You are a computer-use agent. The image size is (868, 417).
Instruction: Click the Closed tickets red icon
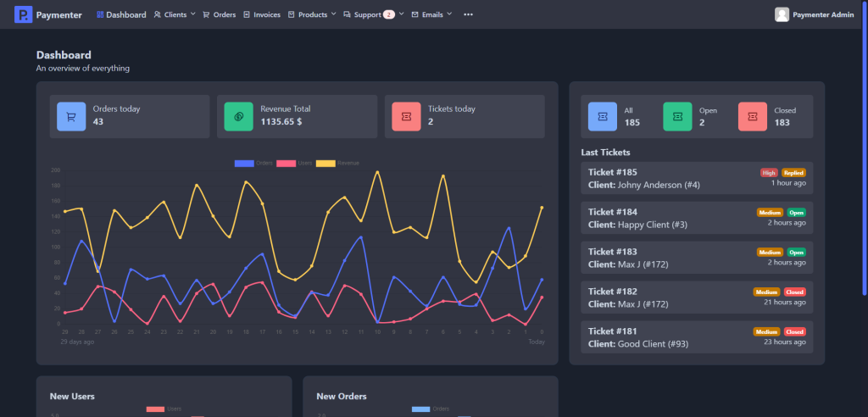[x=753, y=117]
